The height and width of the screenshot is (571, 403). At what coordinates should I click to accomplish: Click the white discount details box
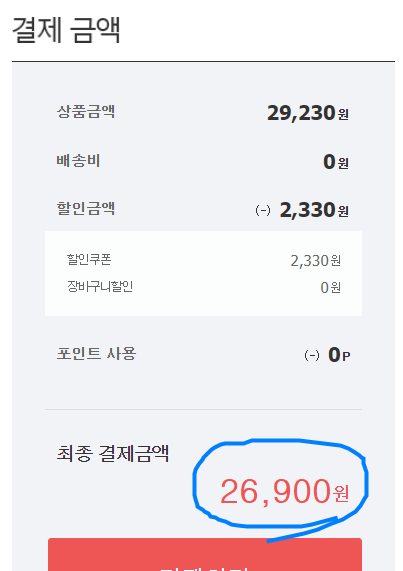pyautogui.click(x=204, y=273)
